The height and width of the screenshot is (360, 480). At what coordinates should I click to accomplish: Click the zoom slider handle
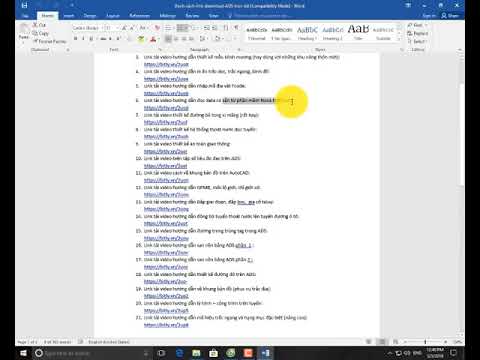(425, 342)
